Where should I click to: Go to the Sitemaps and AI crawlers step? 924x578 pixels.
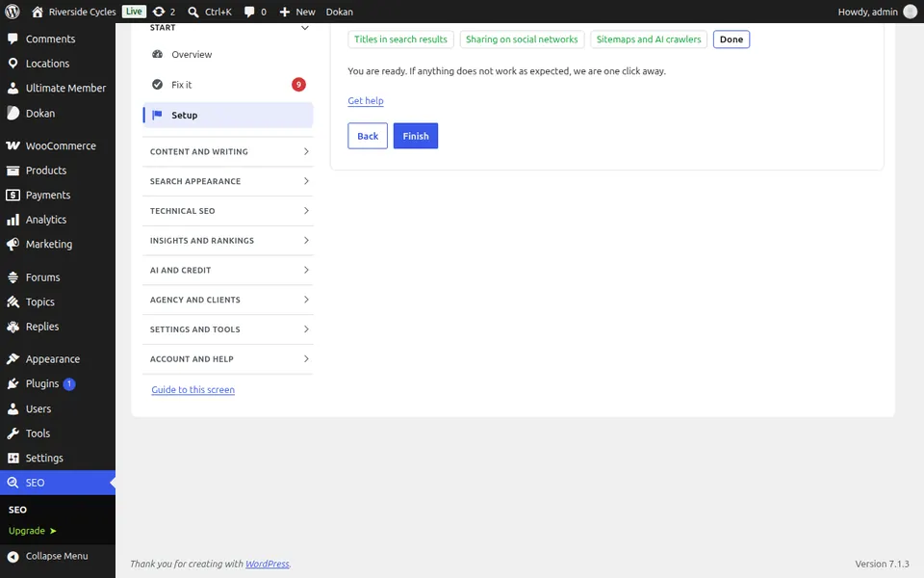click(x=649, y=39)
